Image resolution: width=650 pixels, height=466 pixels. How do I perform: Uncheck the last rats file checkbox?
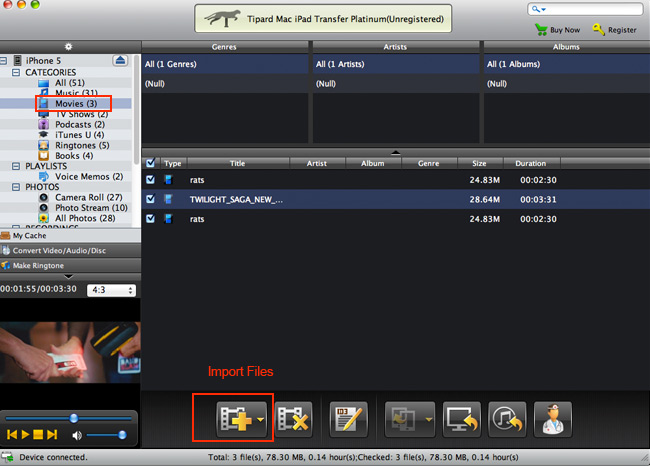point(150,218)
